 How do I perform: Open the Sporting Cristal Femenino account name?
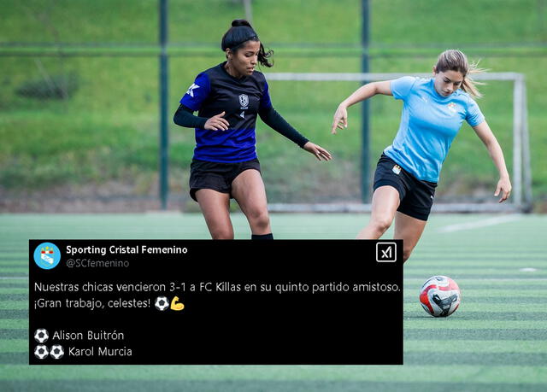(x=126, y=250)
